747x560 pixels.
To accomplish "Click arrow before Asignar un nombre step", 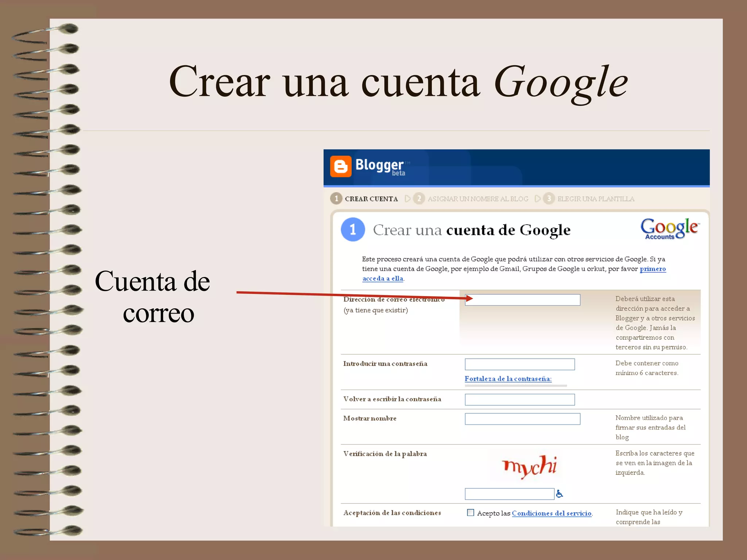I will [x=408, y=199].
